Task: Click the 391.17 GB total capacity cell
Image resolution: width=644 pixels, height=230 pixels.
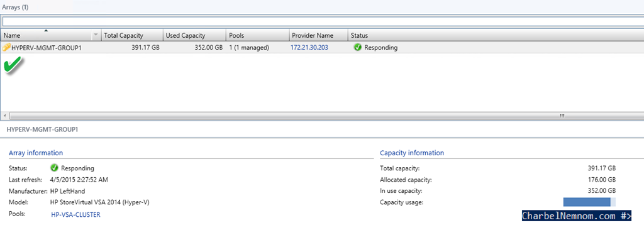Action: click(145, 48)
